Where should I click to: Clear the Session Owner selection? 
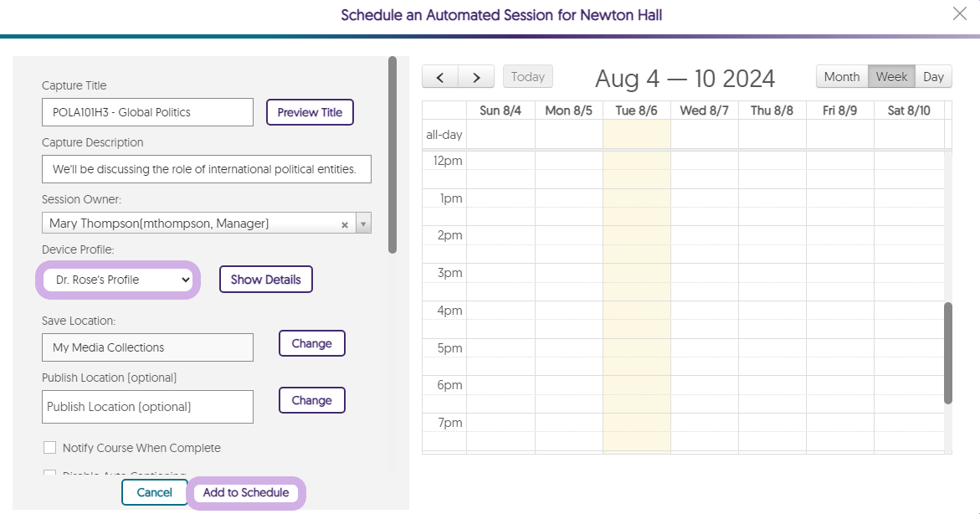[345, 224]
